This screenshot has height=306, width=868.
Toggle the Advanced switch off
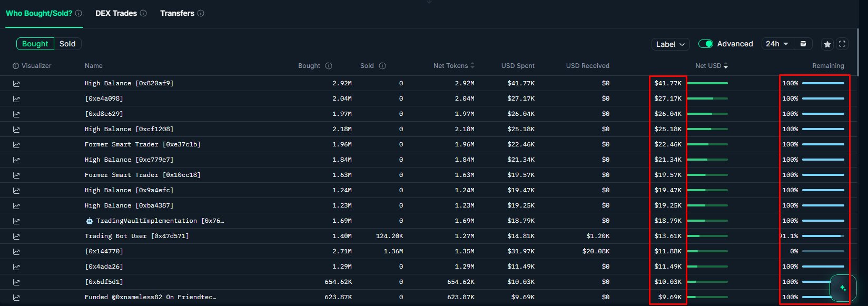tap(705, 44)
